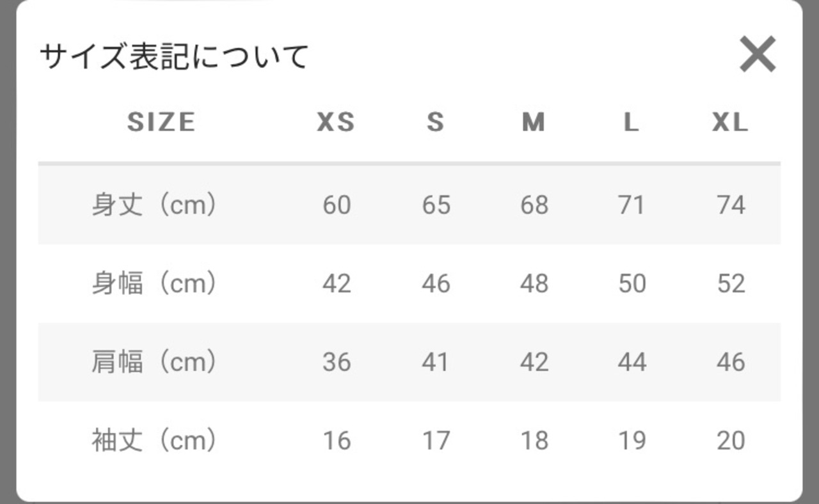The height and width of the screenshot is (504, 819).
Task: Click the 身幅 (cm) row label
Action: 154,283
